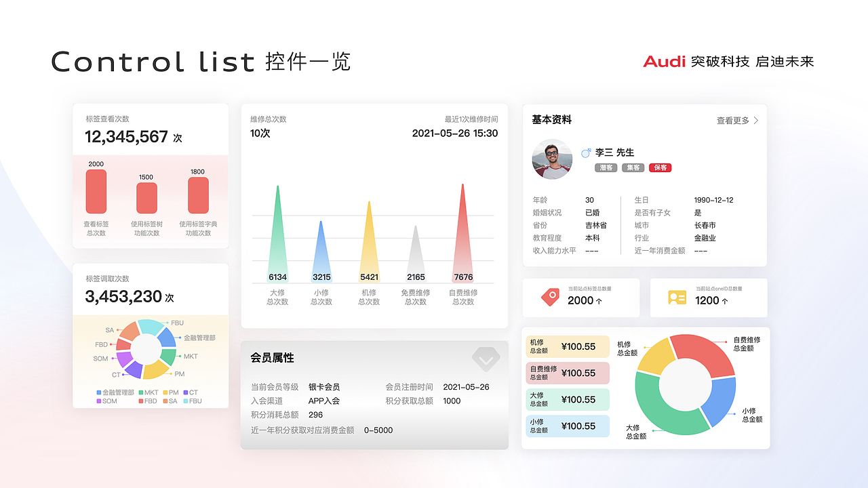This screenshot has height=488, width=868.
Task: Expand details via the 查看更多 chevron arrow
Action: (757, 119)
